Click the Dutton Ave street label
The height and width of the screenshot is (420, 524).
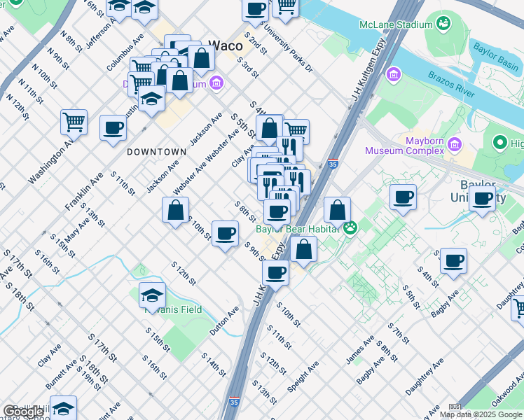point(225,321)
